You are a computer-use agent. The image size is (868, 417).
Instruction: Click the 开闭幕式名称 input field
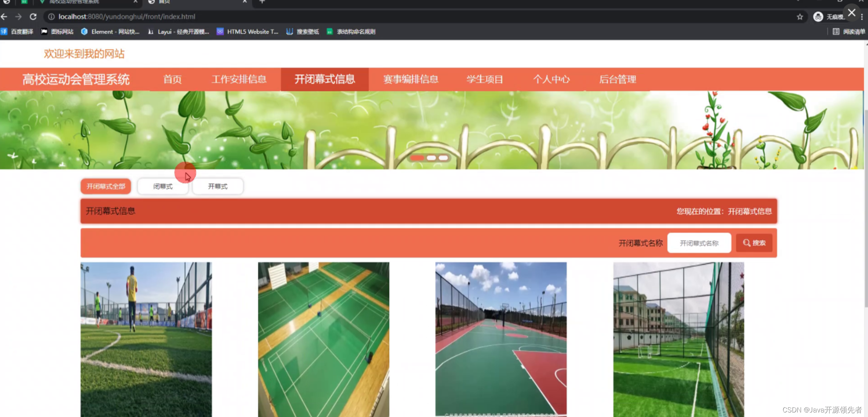click(699, 243)
